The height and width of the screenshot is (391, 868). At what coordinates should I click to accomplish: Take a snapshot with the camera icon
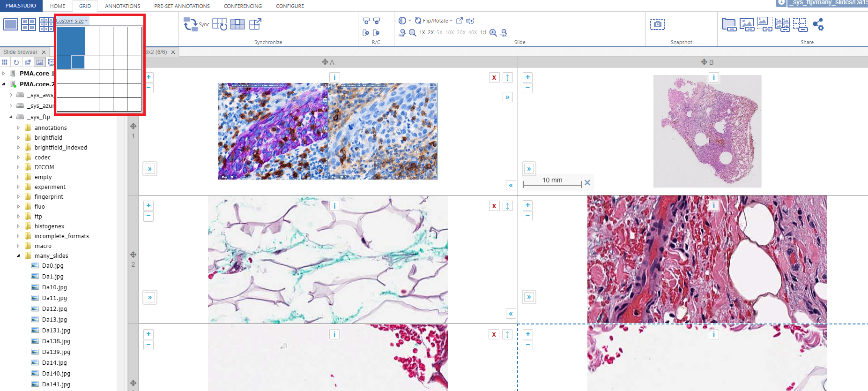657,24
